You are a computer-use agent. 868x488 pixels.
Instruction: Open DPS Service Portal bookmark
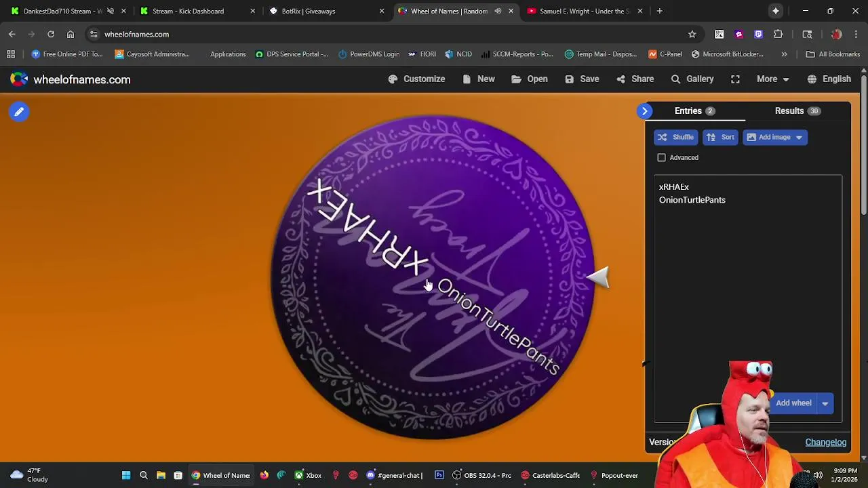tap(292, 54)
